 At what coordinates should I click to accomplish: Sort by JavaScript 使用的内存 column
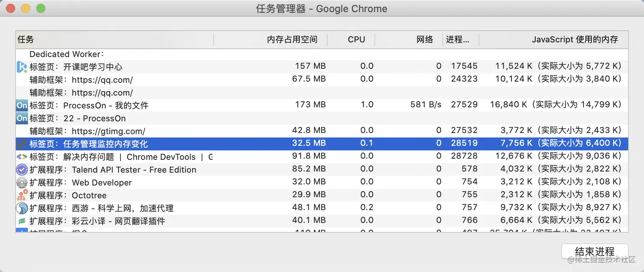[575, 40]
